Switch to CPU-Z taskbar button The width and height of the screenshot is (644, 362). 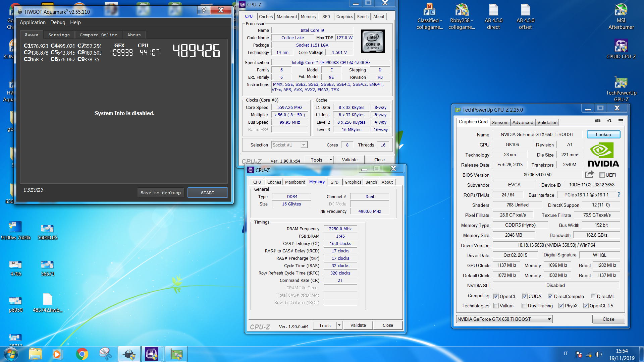point(152,354)
